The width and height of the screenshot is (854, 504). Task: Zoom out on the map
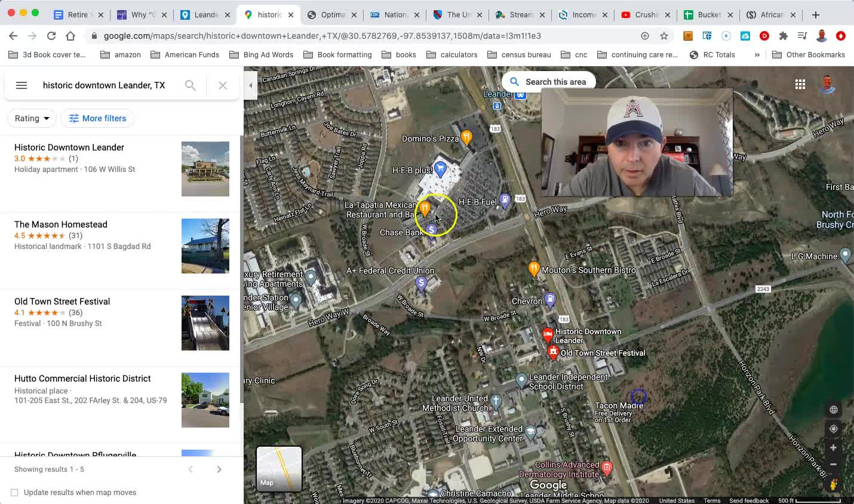(x=833, y=465)
